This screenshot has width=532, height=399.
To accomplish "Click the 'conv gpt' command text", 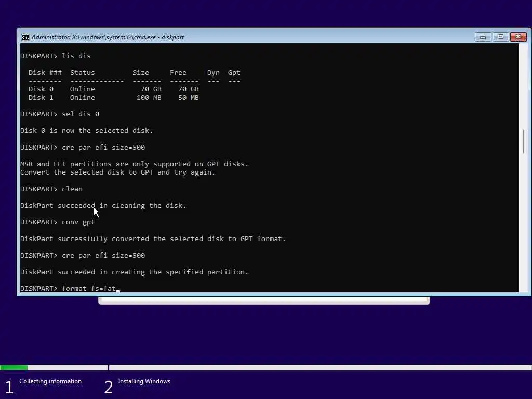I will pos(78,222).
